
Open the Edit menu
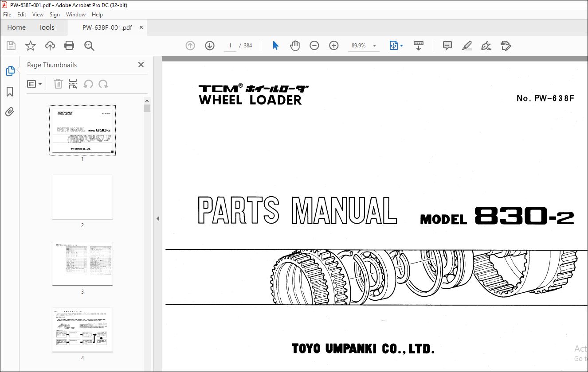point(22,15)
